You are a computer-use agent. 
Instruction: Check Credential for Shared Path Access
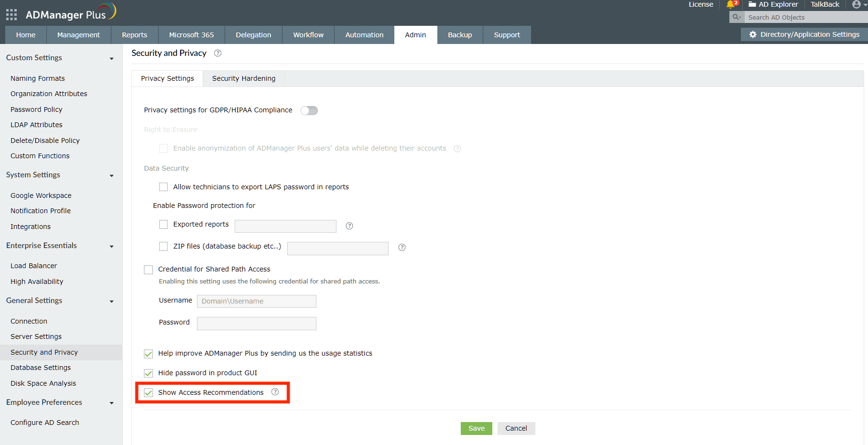click(149, 270)
